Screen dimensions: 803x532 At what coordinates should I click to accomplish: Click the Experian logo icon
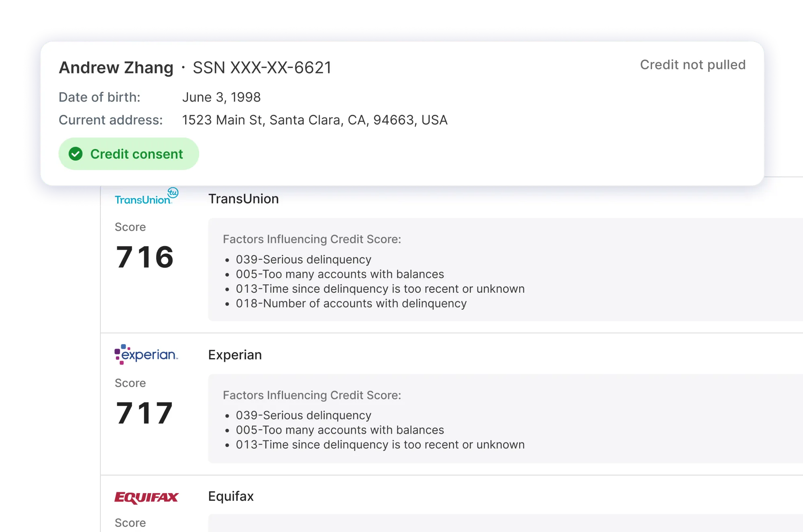click(x=146, y=354)
